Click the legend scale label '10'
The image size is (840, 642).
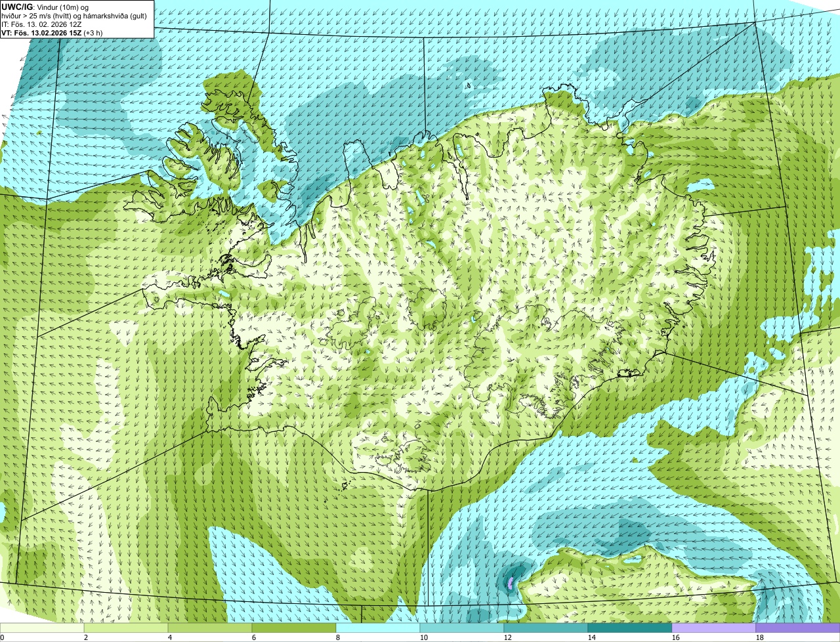pyautogui.click(x=424, y=637)
